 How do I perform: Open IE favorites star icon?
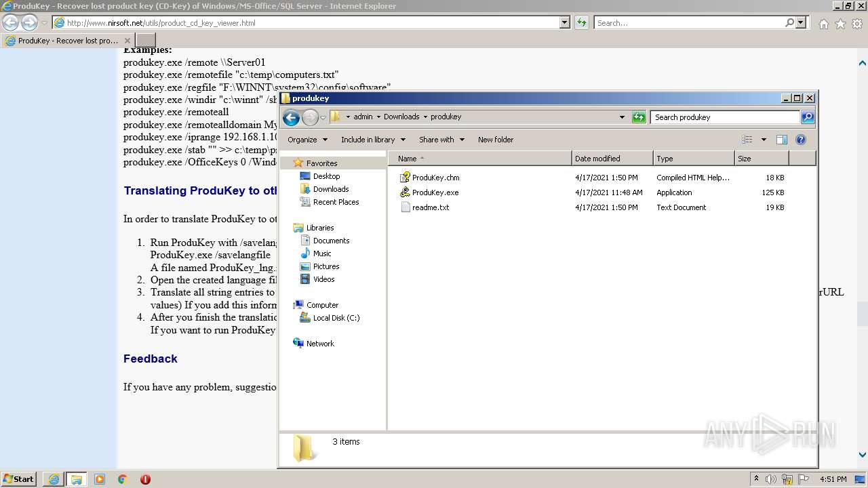(840, 24)
